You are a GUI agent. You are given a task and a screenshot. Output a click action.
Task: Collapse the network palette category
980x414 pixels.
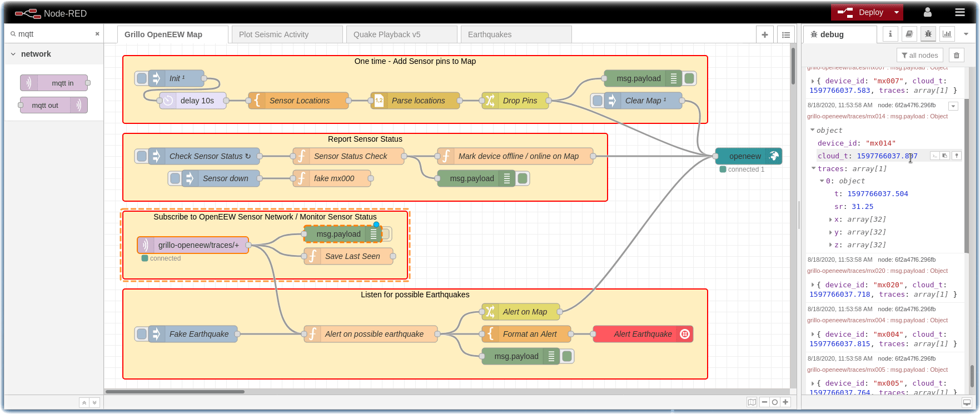coord(54,54)
